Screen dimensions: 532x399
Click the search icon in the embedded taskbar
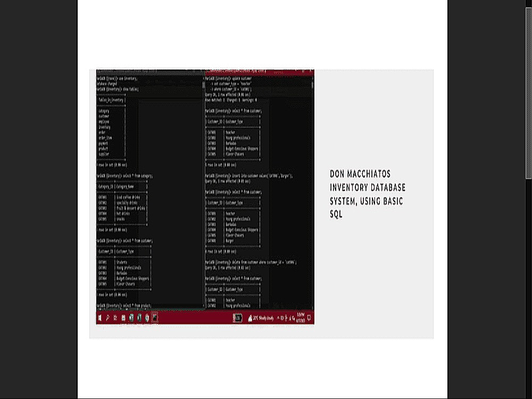(107, 318)
